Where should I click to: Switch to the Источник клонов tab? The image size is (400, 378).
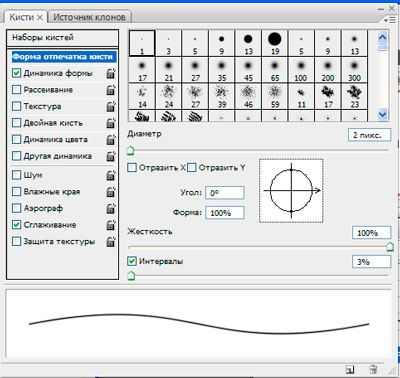[89, 17]
